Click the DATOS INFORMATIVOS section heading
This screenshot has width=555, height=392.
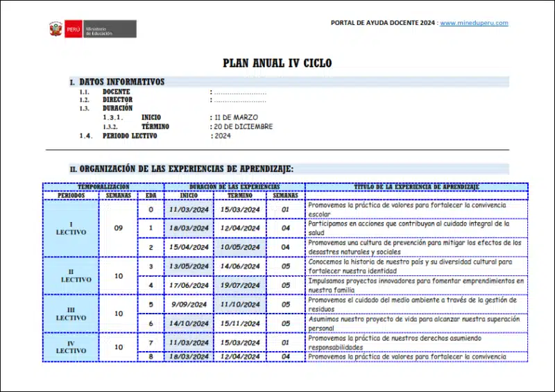pyautogui.click(x=121, y=82)
